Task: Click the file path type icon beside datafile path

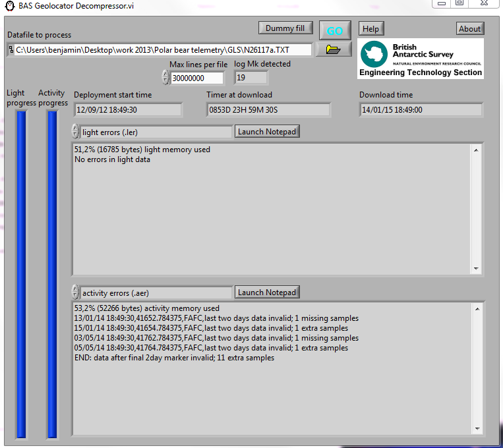Action: (11, 49)
